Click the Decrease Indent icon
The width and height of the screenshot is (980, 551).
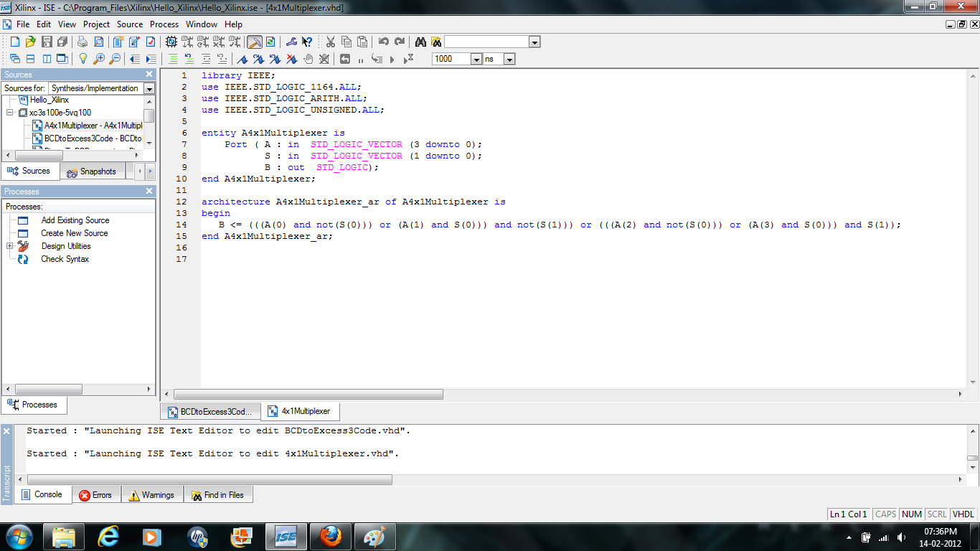134,59
